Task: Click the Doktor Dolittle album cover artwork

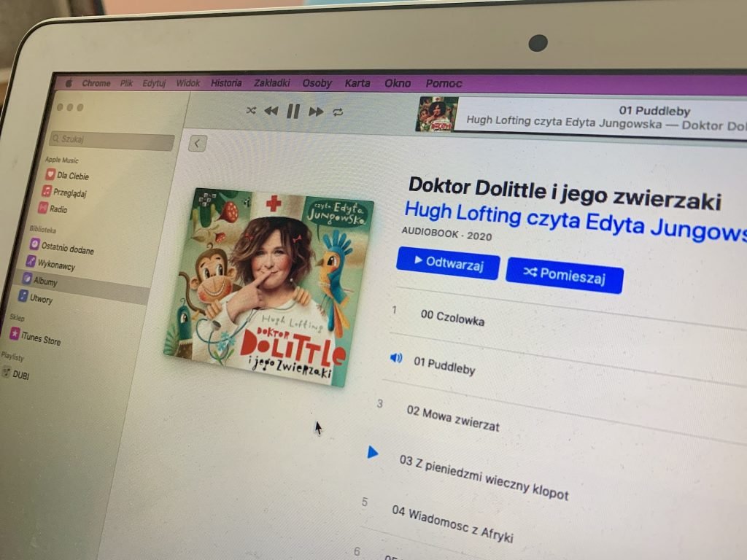Action: click(268, 287)
